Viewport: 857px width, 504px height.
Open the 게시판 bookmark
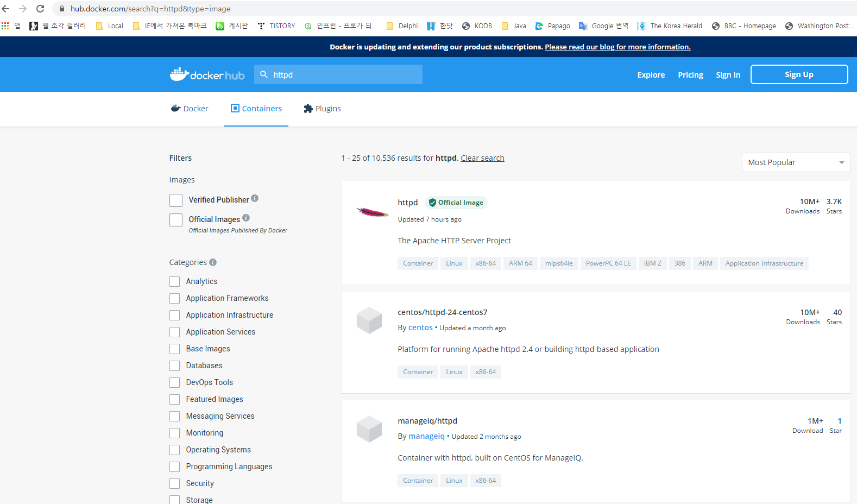pos(232,26)
